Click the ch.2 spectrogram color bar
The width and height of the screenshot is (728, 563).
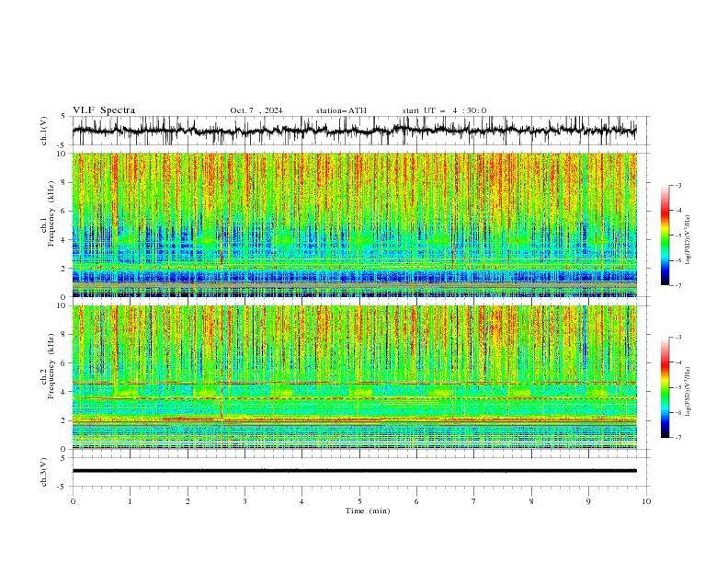coord(665,387)
